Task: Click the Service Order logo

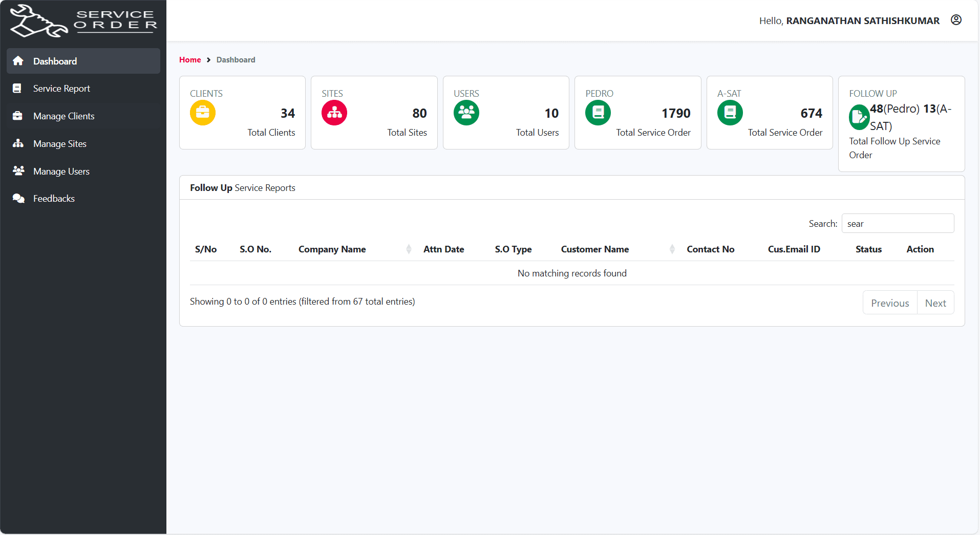Action: click(83, 20)
